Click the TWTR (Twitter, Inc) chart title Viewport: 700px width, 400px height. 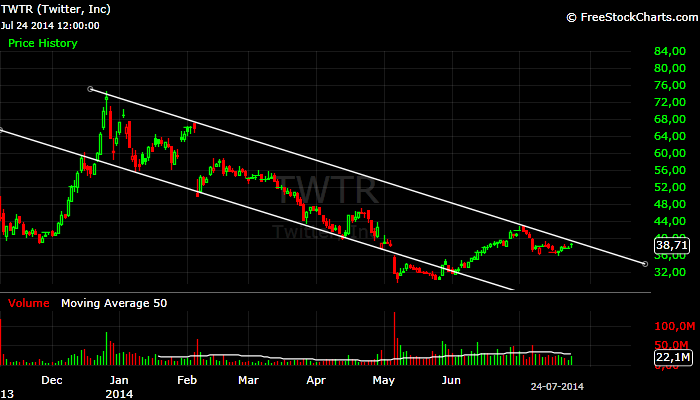click(x=56, y=9)
